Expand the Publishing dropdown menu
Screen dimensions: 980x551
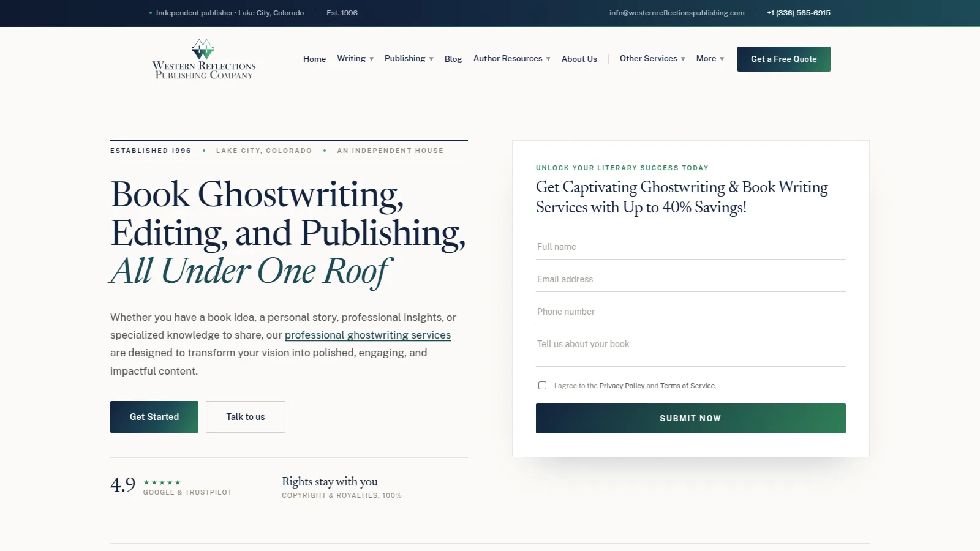[409, 59]
